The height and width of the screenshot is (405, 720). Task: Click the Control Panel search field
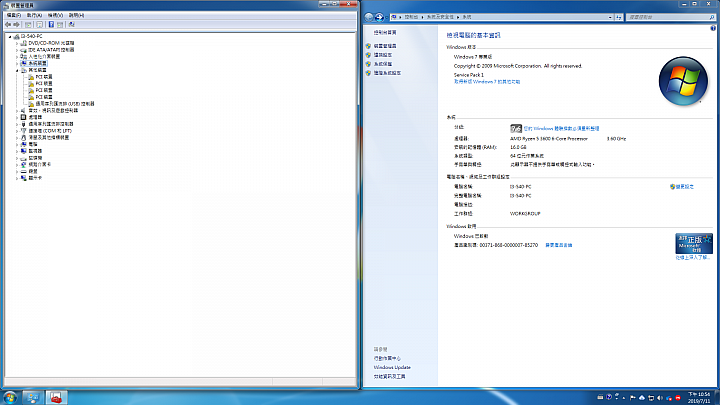tap(670, 17)
